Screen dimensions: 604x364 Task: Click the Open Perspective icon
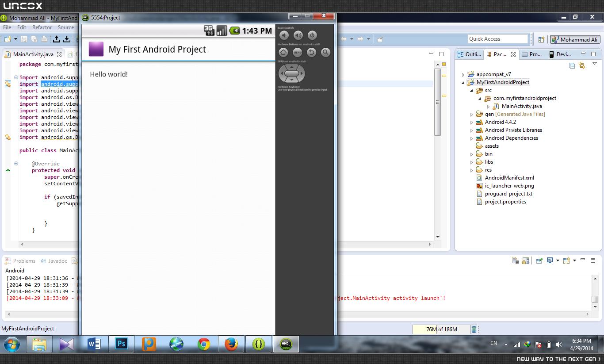(541, 39)
